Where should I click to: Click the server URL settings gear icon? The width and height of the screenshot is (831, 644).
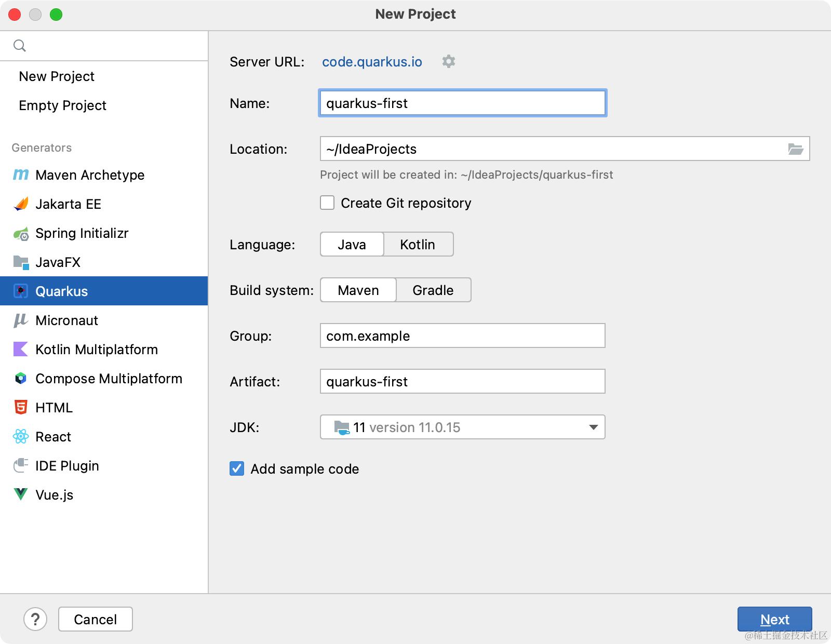coord(448,62)
